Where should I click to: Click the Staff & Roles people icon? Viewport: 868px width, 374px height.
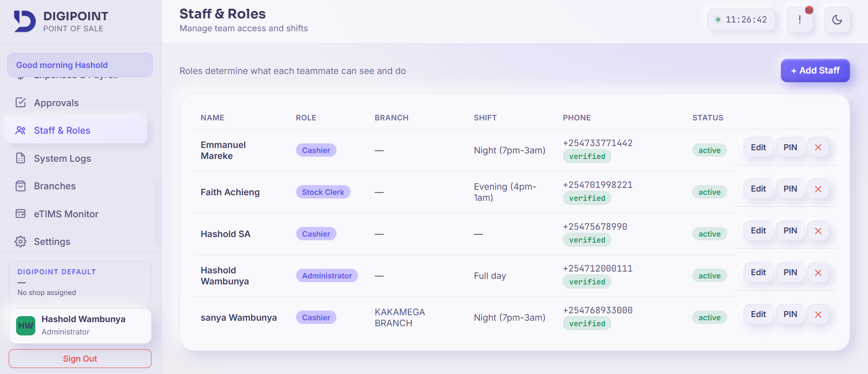[x=21, y=130]
